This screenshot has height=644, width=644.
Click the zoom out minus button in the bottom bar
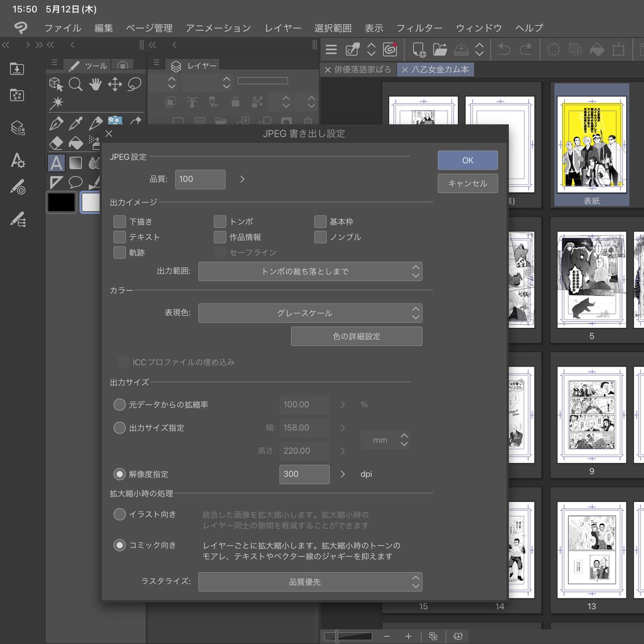[387, 636]
